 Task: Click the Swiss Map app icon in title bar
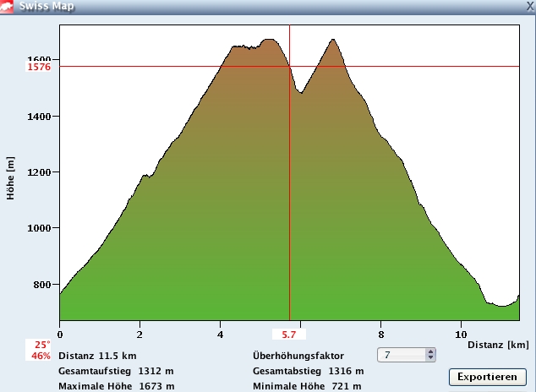click(8, 7)
